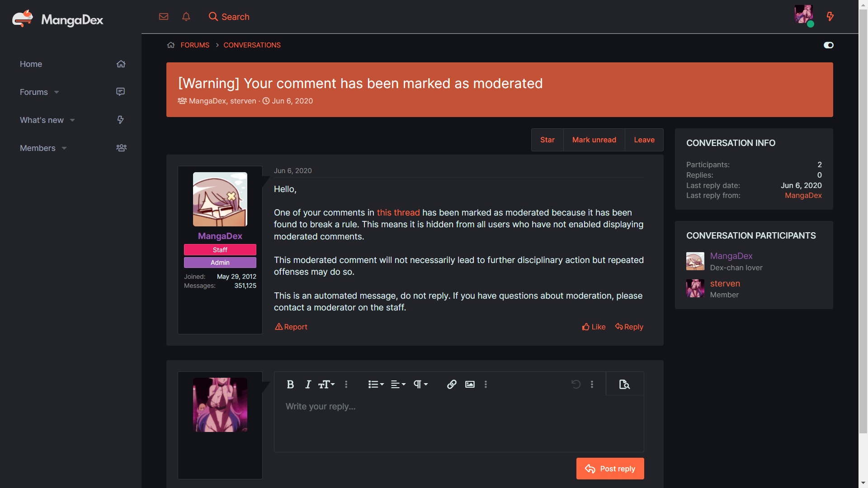Click into the 'Write your reply...' field
The image size is (868, 488).
pos(459,423)
